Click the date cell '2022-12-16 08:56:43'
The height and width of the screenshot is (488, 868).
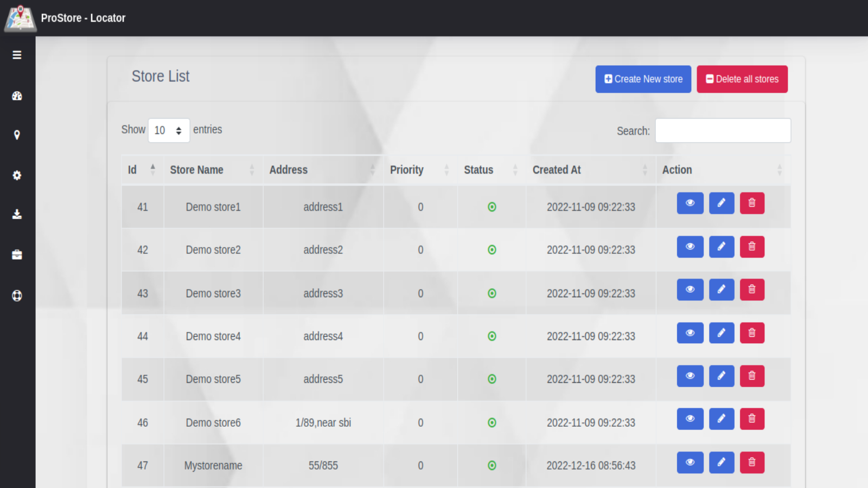[x=591, y=465]
